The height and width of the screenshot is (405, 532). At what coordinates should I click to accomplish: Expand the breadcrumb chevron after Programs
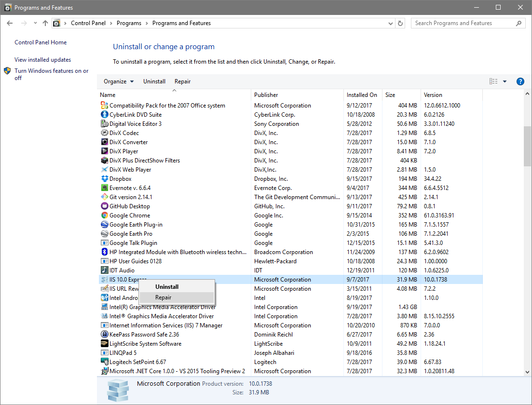(x=147, y=24)
